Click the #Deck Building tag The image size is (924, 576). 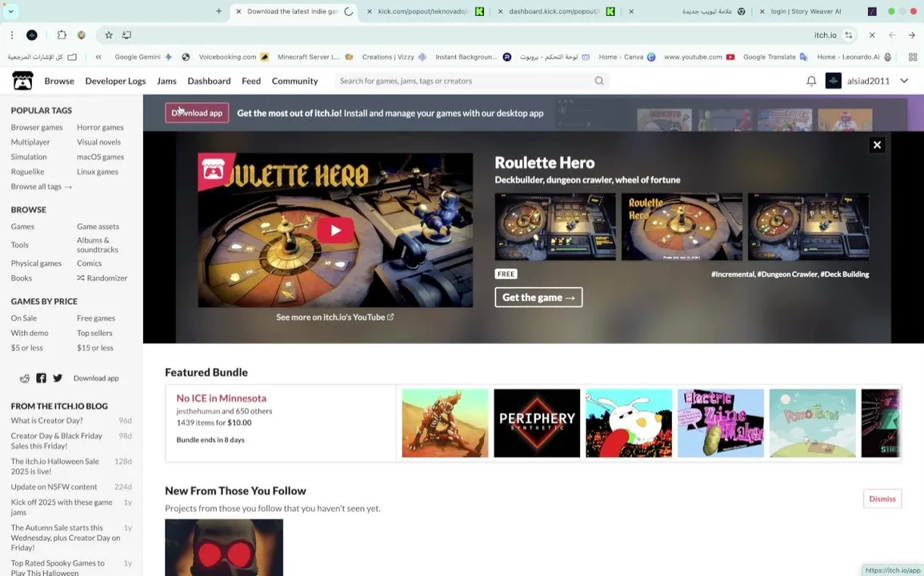point(845,274)
